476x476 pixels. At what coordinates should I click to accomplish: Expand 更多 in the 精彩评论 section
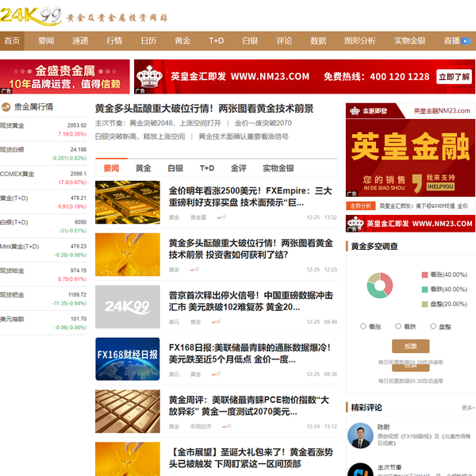(468, 408)
